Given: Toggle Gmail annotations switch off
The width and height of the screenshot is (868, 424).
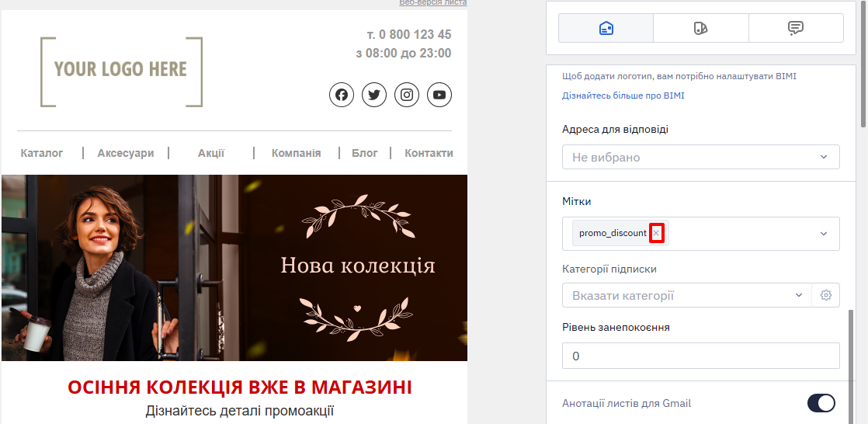Looking at the screenshot, I should [821, 403].
